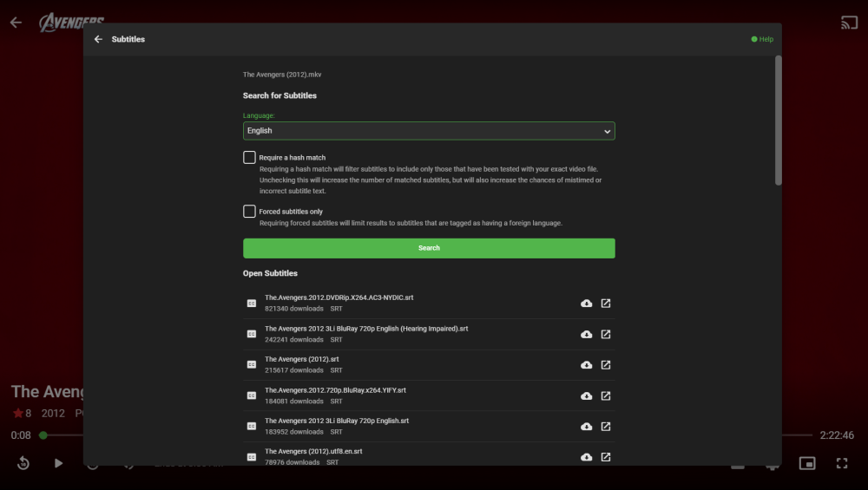This screenshot has width=868, height=490.
Task: Select The.Avengers.2012.720p.BluRay.x264.YIFY.srt entry
Action: point(429,395)
